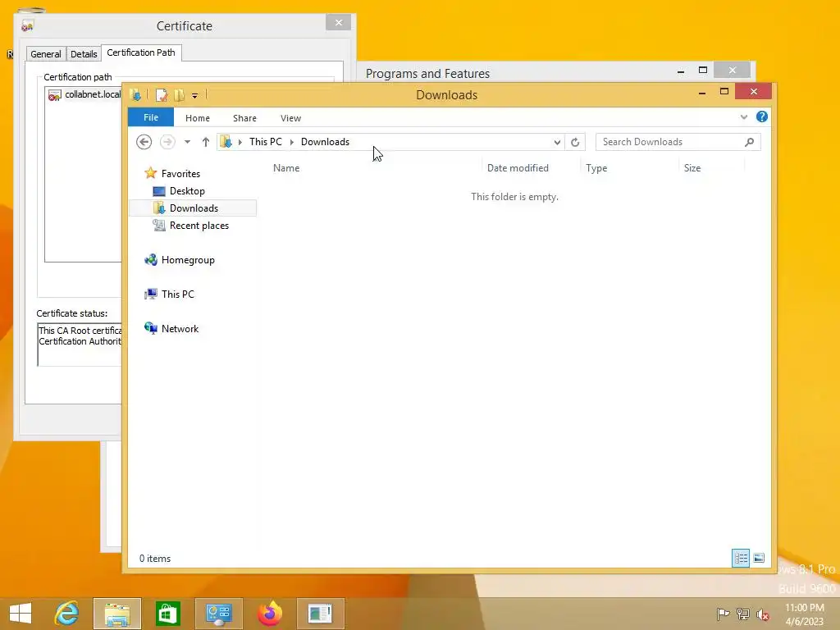Select Homegroup in the navigation pane
The width and height of the screenshot is (840, 630).
tap(188, 260)
